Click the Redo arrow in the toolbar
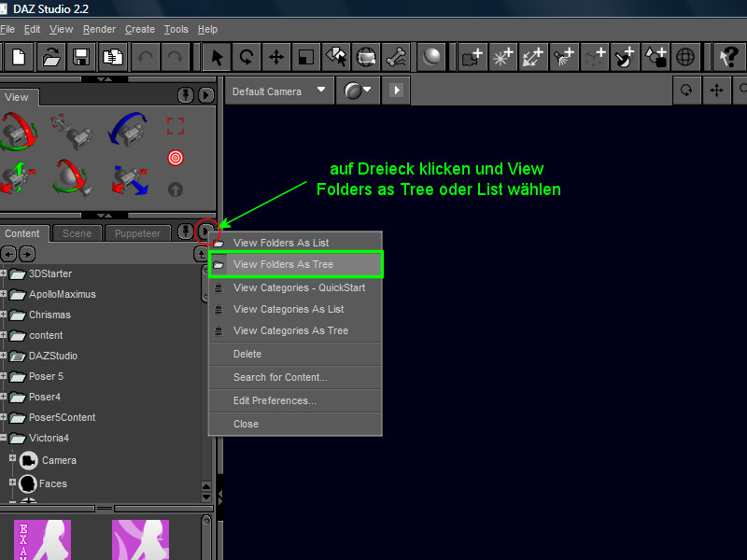 pyautogui.click(x=175, y=57)
